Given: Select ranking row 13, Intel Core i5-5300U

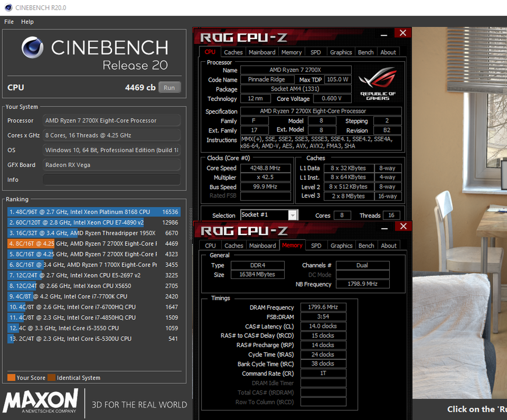Looking at the screenshot, I should 94,338.
